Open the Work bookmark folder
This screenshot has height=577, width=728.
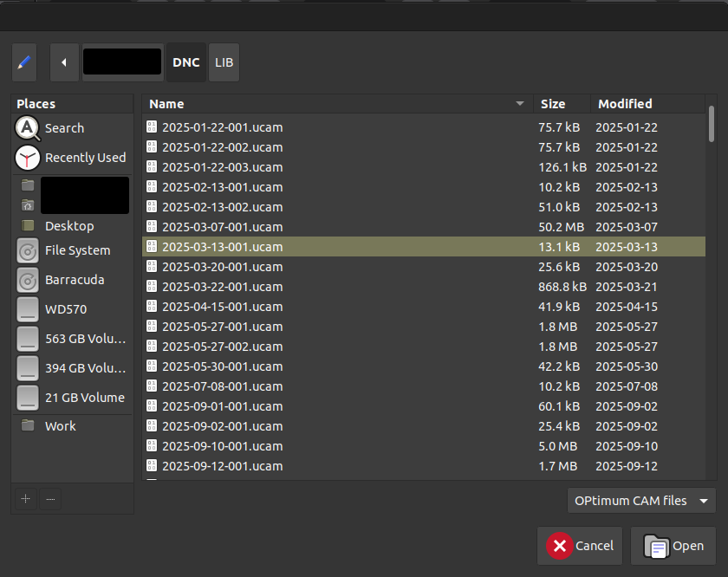coord(60,426)
